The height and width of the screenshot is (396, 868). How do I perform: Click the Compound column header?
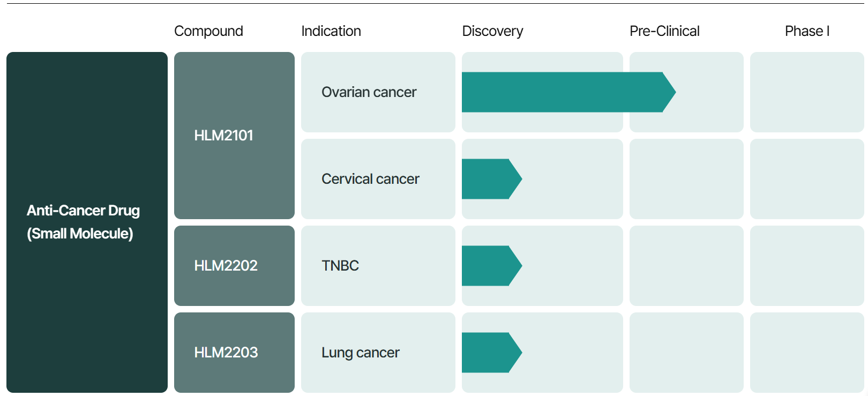pyautogui.click(x=208, y=31)
